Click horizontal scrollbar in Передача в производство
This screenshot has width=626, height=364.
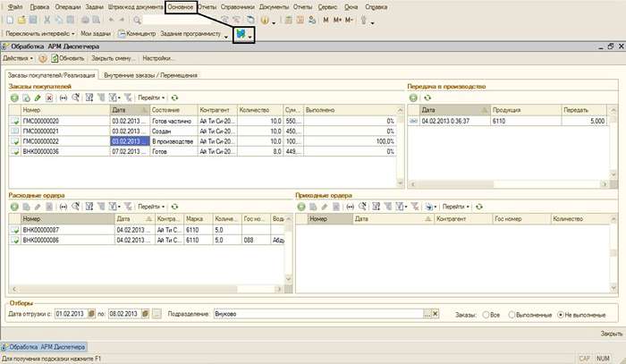pos(508,184)
